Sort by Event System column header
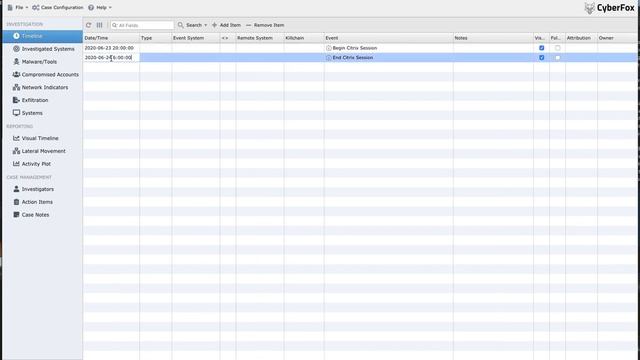This screenshot has height=360, width=640. [196, 38]
